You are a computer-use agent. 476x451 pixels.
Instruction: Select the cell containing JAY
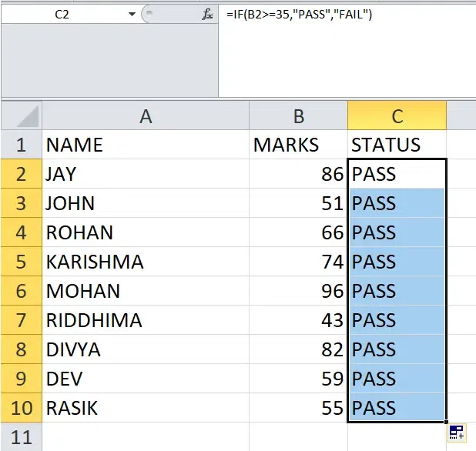[x=146, y=174]
